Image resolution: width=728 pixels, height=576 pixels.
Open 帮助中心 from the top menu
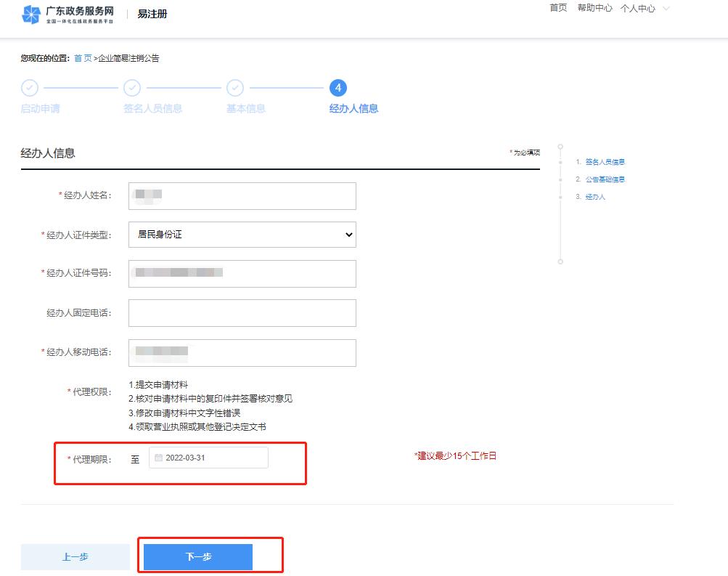[595, 9]
